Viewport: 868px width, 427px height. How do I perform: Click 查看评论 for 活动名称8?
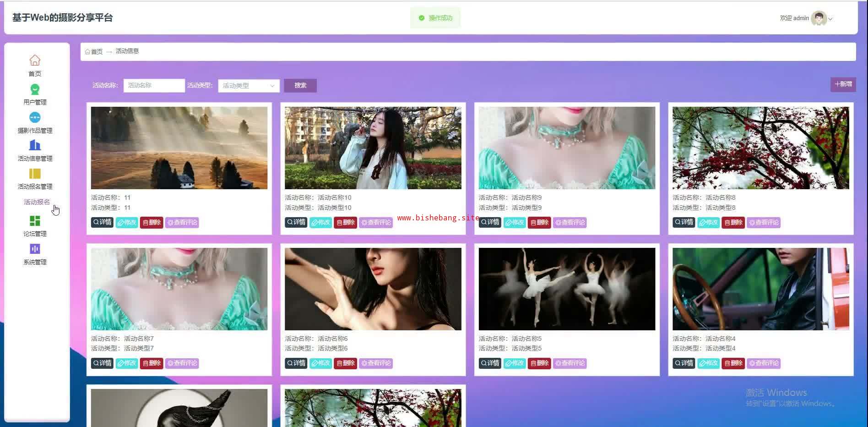point(764,223)
